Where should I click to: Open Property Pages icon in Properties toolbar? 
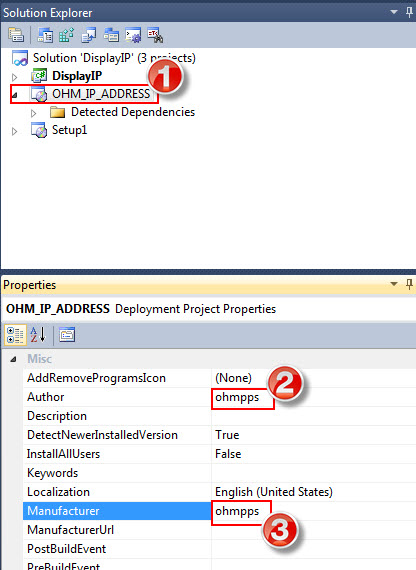coord(67,335)
